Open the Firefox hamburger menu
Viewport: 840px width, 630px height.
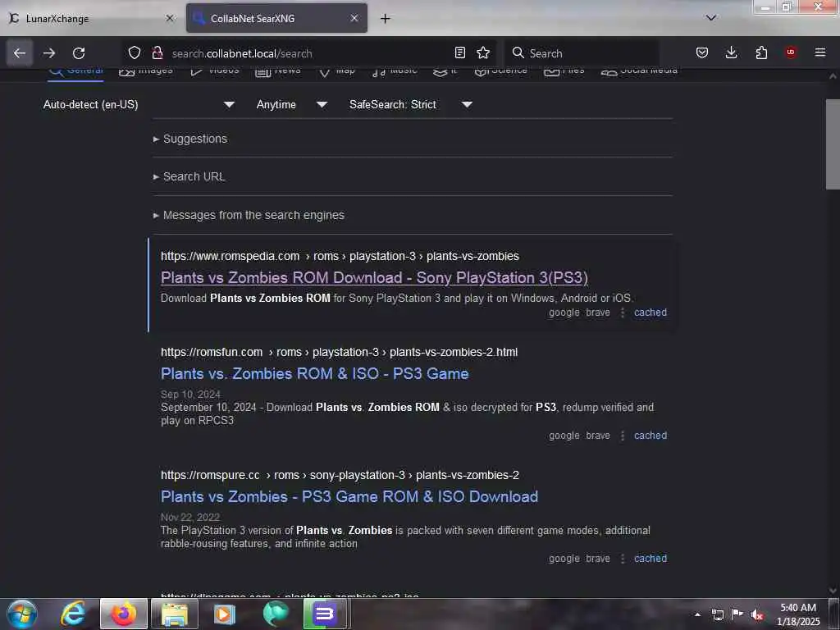(820, 52)
